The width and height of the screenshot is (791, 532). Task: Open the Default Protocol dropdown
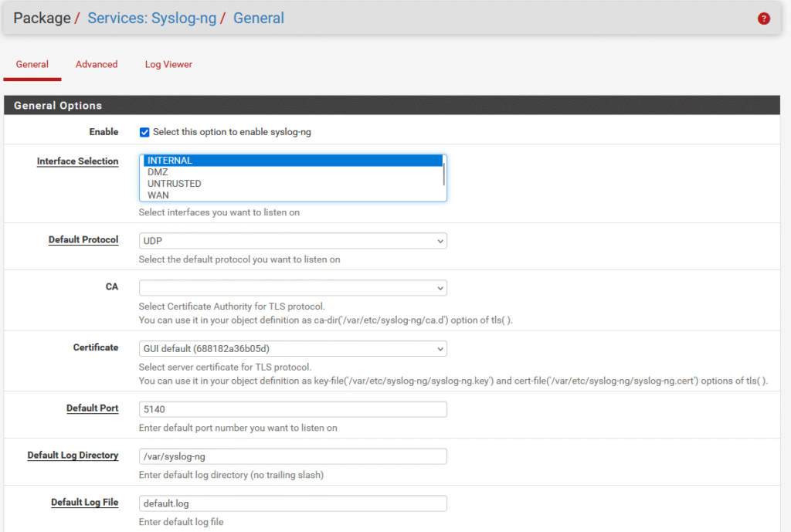[x=293, y=241]
